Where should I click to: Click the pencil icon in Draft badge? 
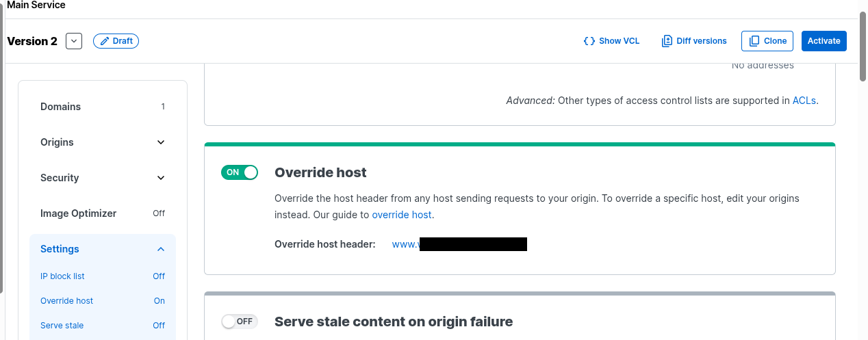tap(105, 41)
